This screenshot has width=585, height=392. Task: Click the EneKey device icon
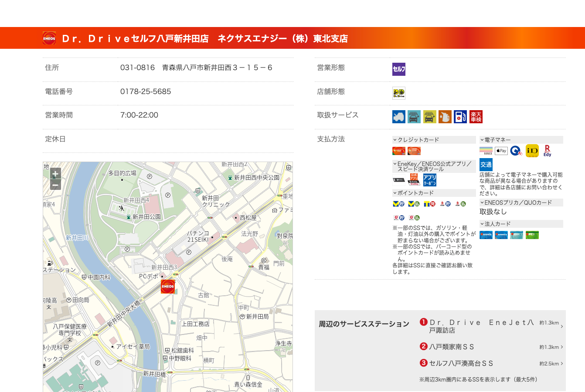[399, 180]
